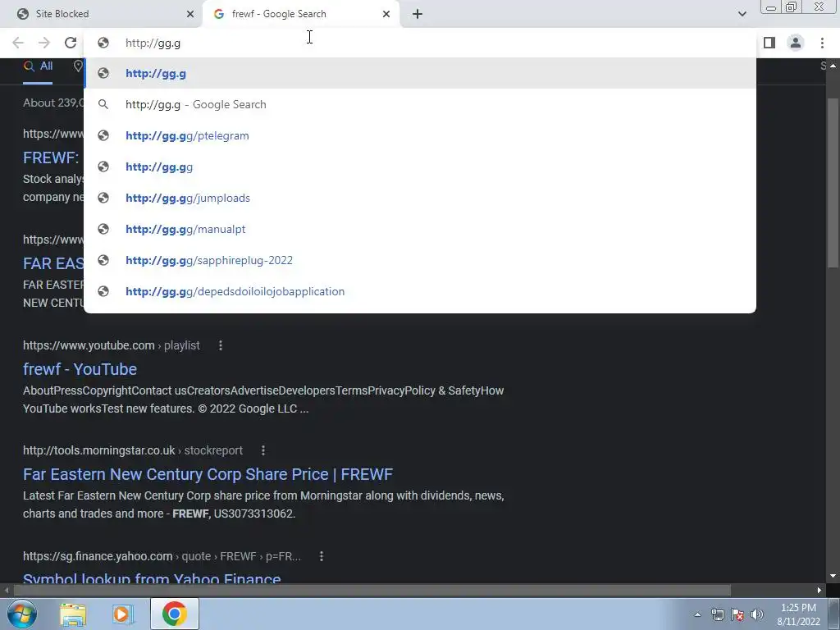Open the volume control in system tray
Viewport: 840px width, 630px height.
pyautogui.click(x=757, y=614)
